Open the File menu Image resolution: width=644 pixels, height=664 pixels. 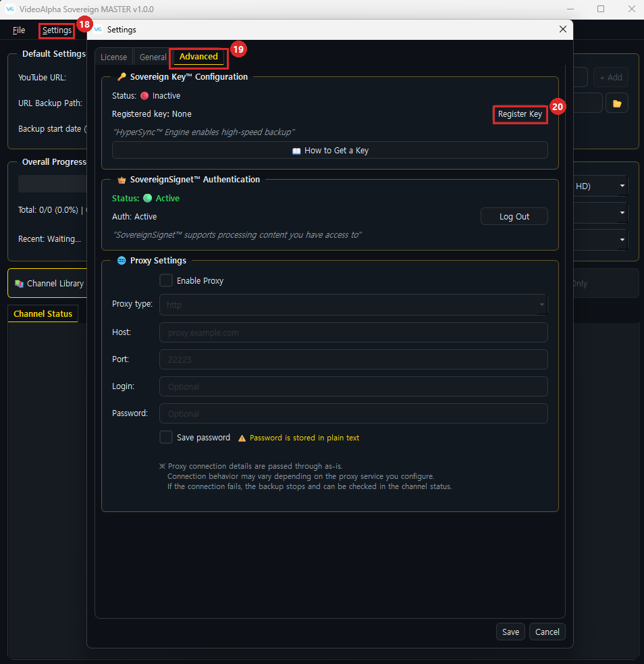19,30
